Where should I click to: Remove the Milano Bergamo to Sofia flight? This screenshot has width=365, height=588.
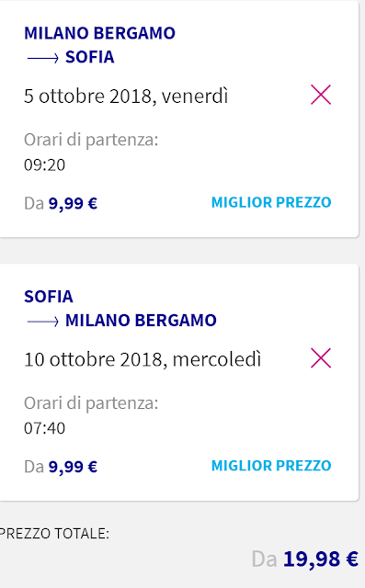[321, 95]
